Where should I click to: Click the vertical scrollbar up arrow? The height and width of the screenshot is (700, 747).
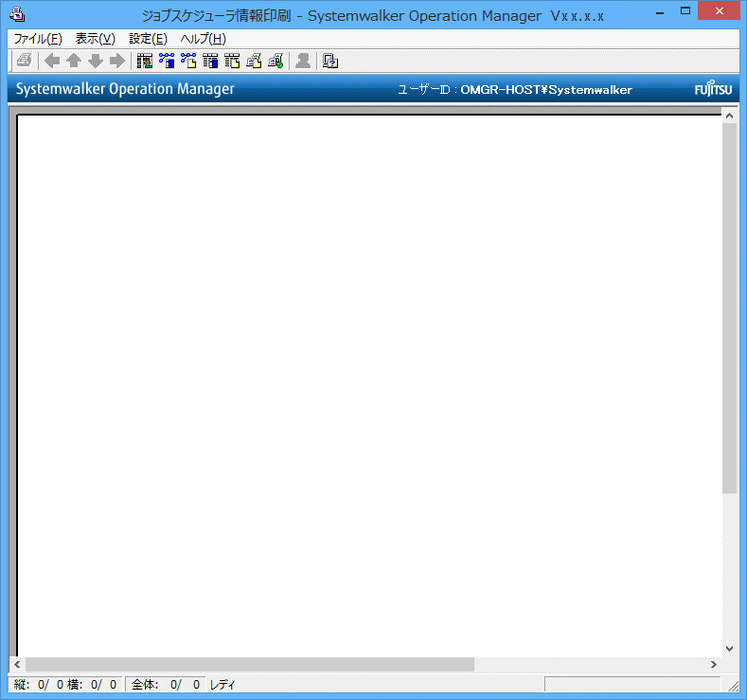point(729,116)
